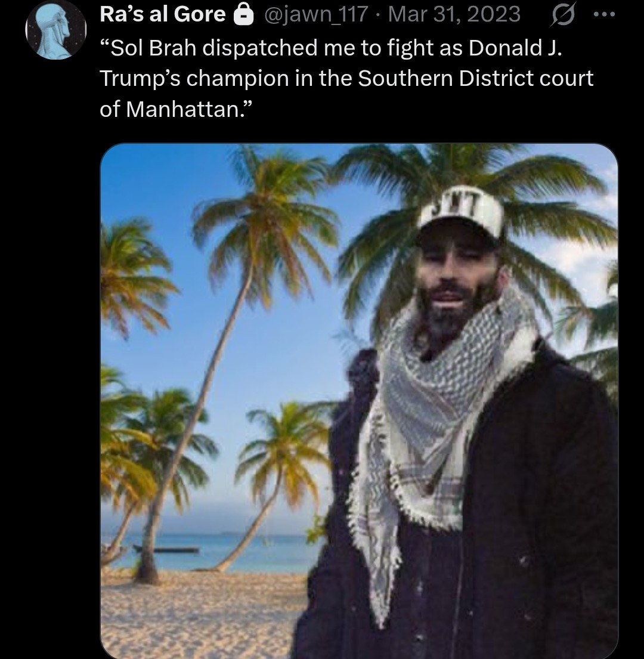
Task: Click the display name Ra's al Gore
Action: pos(163,14)
